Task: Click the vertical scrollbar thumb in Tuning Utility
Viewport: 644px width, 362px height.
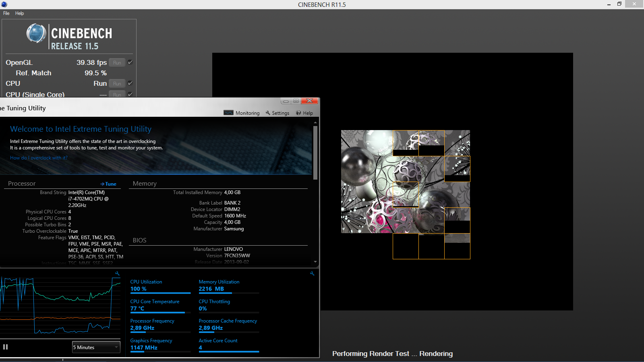Action: click(315, 153)
